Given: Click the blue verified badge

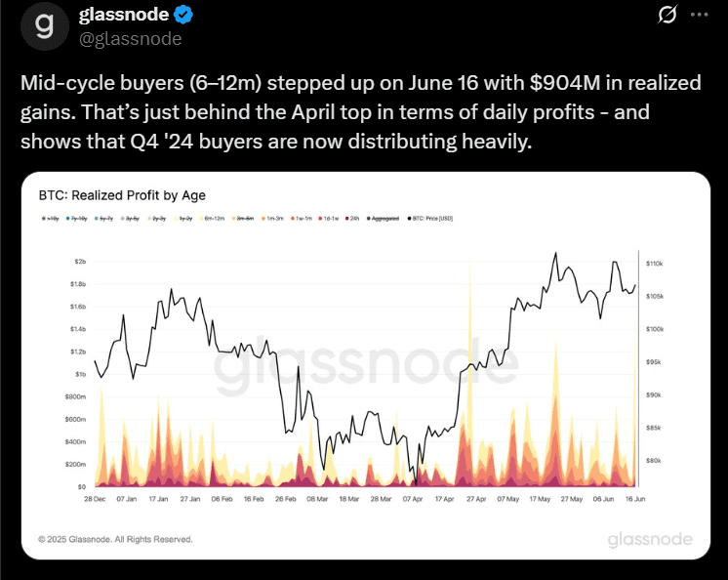Looking at the screenshot, I should coord(182,16).
